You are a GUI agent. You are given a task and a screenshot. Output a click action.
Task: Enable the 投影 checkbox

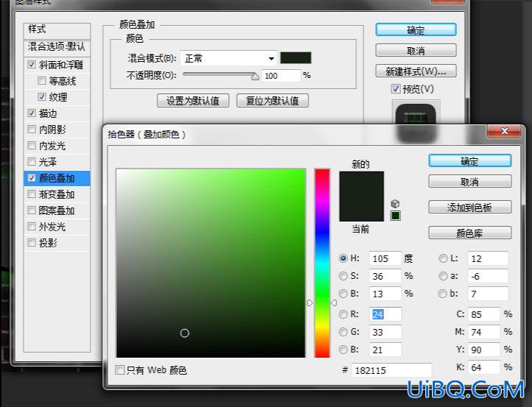pos(32,243)
